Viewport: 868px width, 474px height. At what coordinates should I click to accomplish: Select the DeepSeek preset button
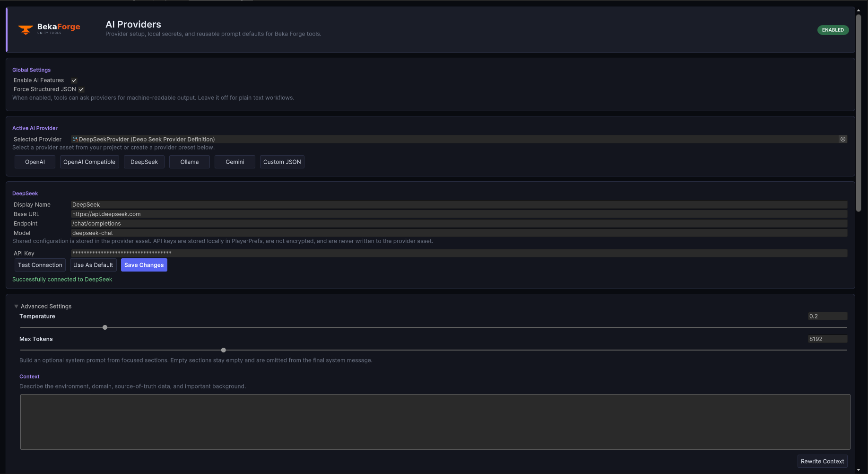coord(144,162)
